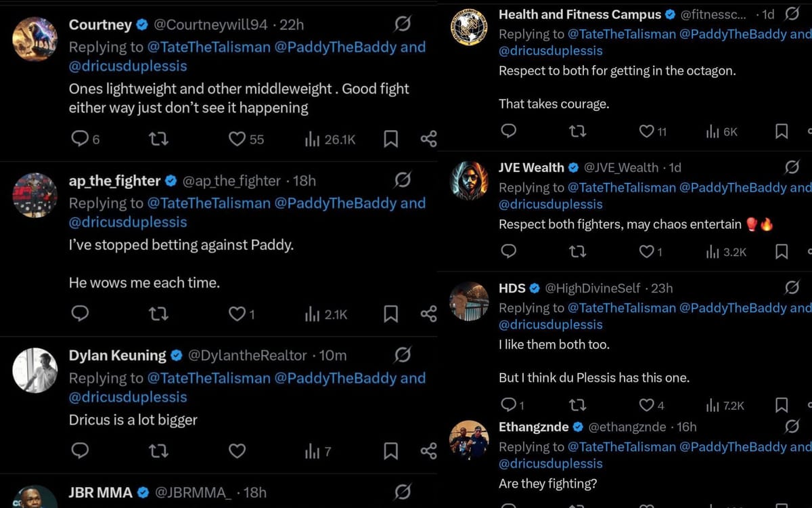Share Courtney's tweet
Screen dimensions: 812x508
click(428, 139)
